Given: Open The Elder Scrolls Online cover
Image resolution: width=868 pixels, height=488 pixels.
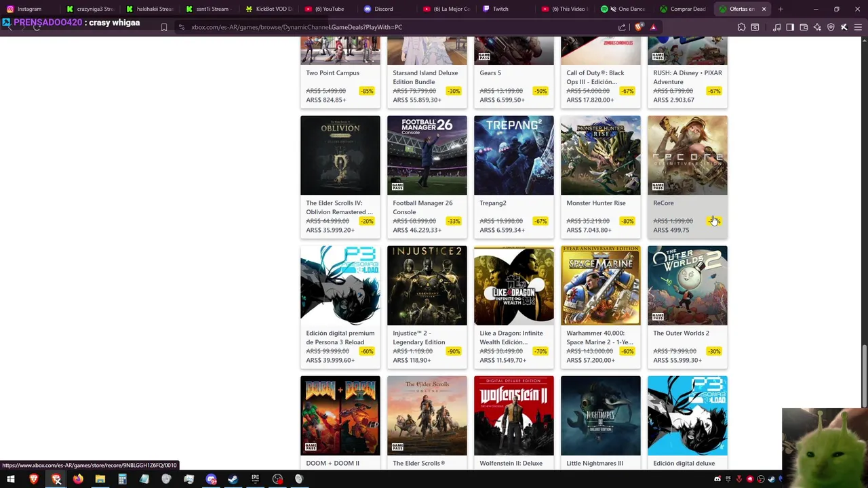Looking at the screenshot, I should click(427, 415).
